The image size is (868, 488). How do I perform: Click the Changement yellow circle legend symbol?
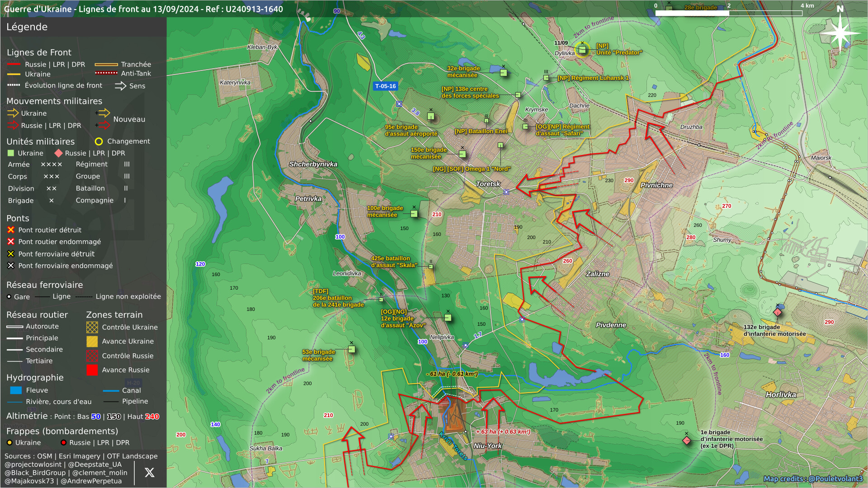click(99, 141)
